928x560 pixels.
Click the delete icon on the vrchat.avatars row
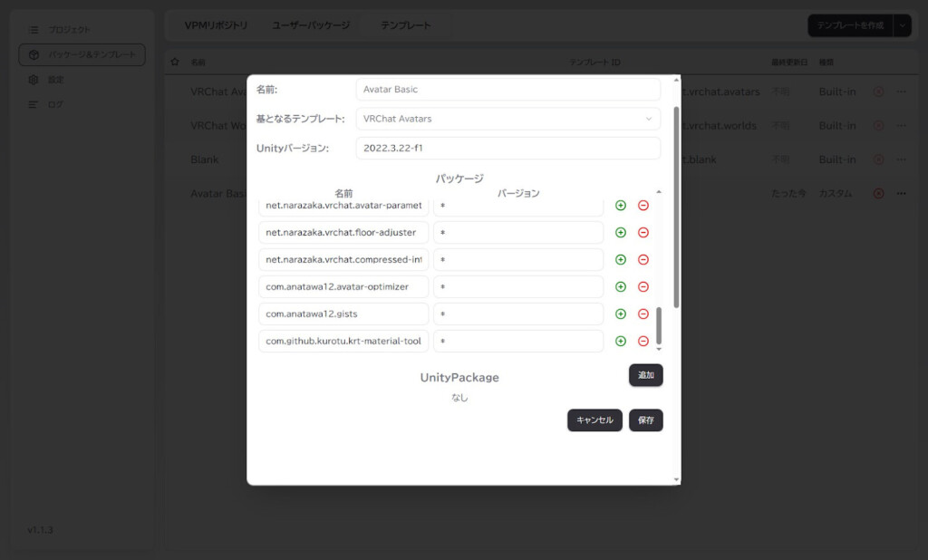click(x=878, y=92)
